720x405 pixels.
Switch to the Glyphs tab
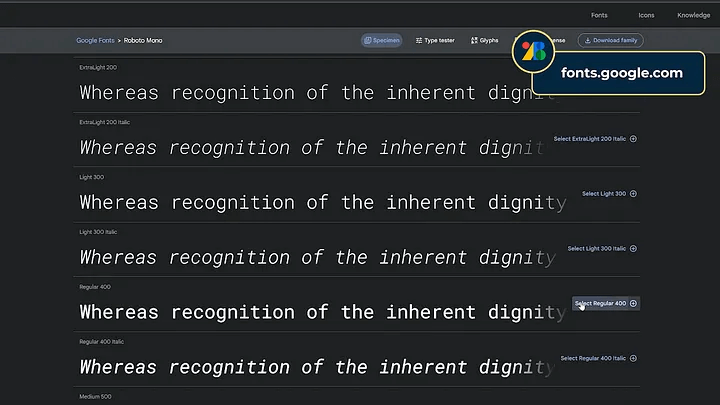point(484,40)
